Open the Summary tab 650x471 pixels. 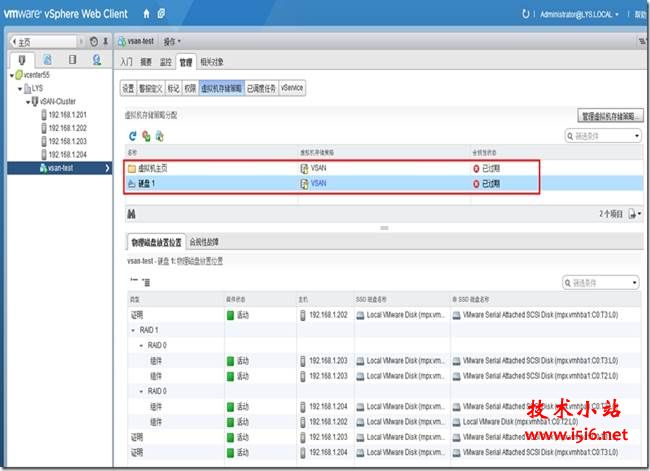coord(146,62)
